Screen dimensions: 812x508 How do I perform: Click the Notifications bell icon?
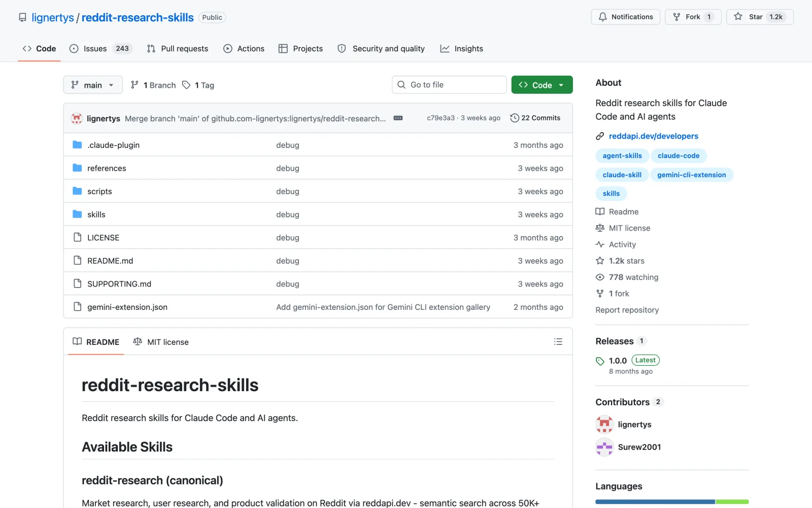[602, 17]
